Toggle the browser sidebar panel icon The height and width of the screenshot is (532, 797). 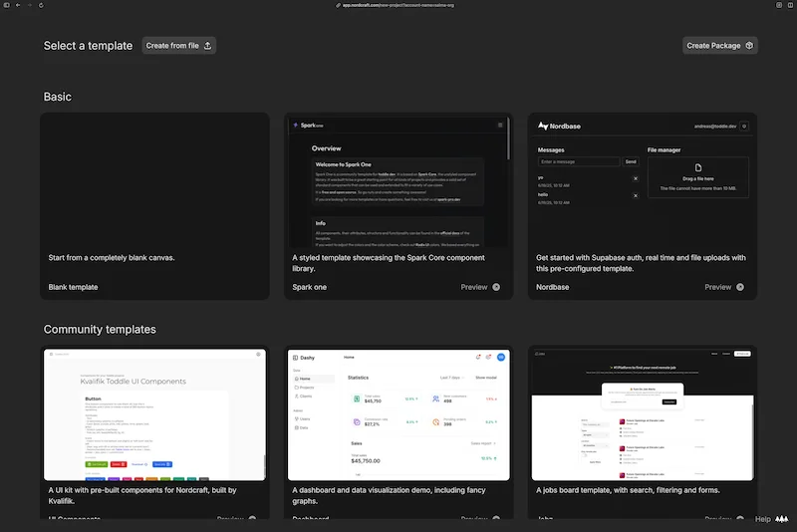6,5
